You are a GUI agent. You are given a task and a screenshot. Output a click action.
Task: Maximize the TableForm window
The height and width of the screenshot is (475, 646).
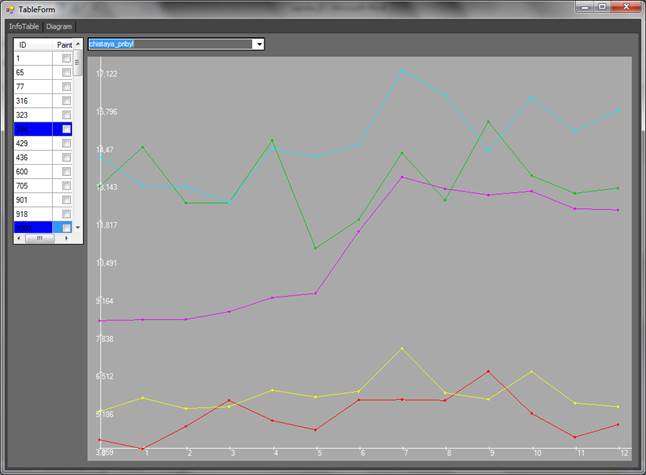pos(602,7)
